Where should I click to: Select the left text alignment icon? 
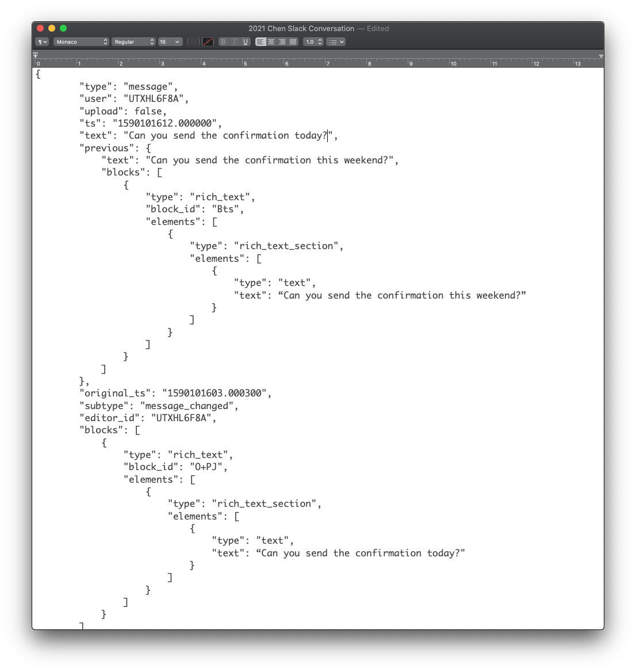[260, 41]
